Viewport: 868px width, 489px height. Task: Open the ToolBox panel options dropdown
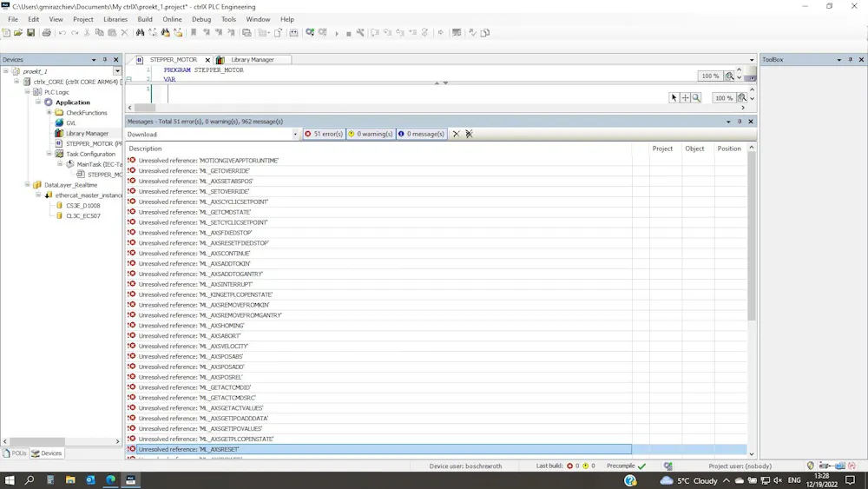pyautogui.click(x=839, y=59)
